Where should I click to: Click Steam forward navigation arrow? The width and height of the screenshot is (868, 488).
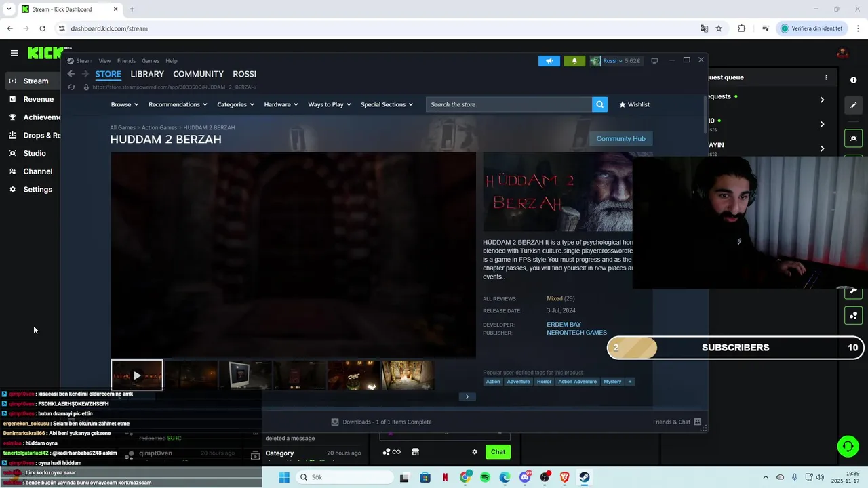coord(85,74)
